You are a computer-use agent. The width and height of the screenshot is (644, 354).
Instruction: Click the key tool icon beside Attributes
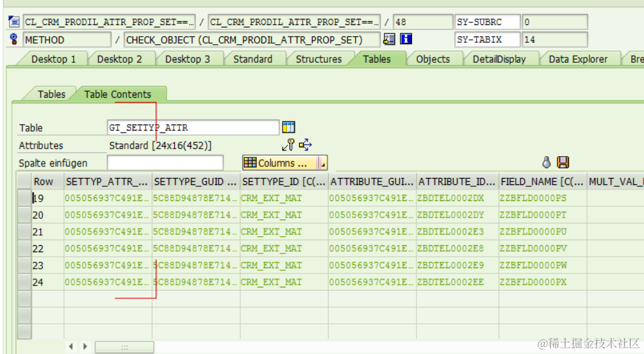click(x=288, y=145)
